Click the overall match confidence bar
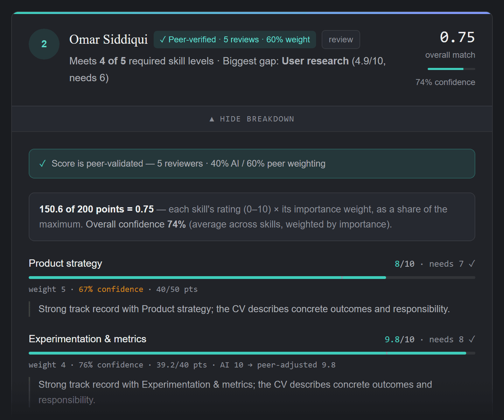The height and width of the screenshot is (420, 504). [x=451, y=69]
